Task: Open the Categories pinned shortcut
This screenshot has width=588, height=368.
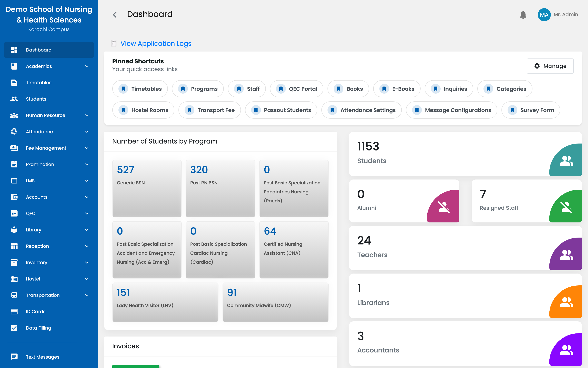Action: click(505, 89)
